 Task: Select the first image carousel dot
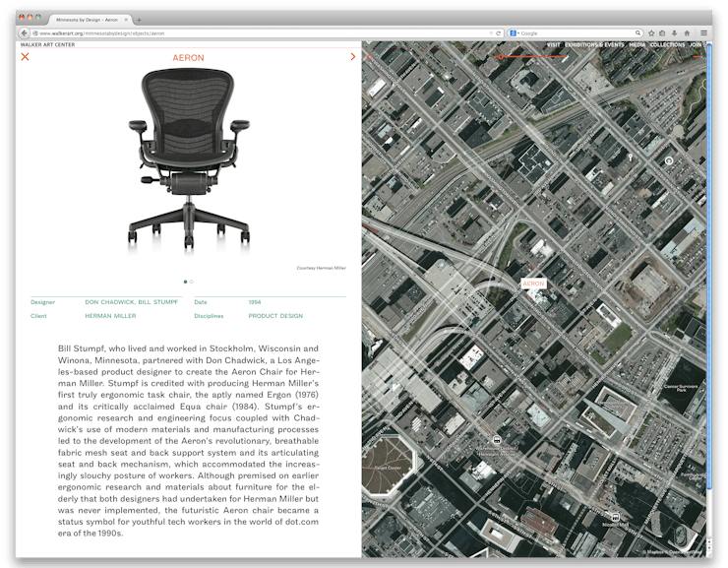click(x=185, y=282)
